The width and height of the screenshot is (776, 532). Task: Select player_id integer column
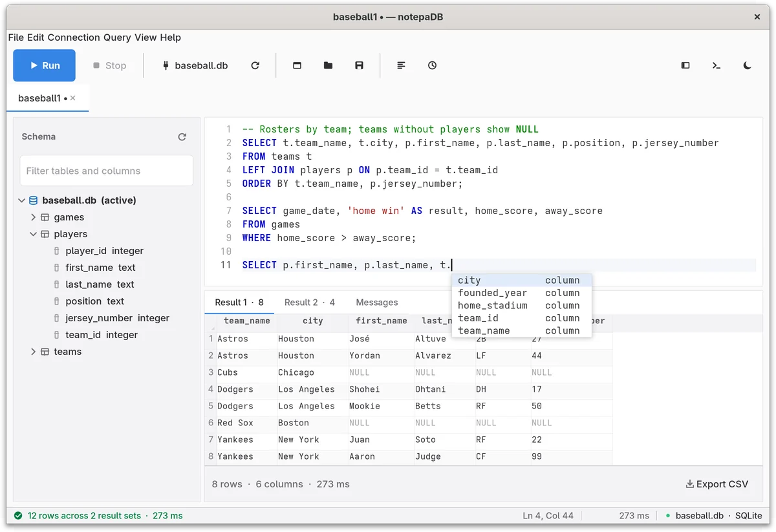[x=104, y=251]
